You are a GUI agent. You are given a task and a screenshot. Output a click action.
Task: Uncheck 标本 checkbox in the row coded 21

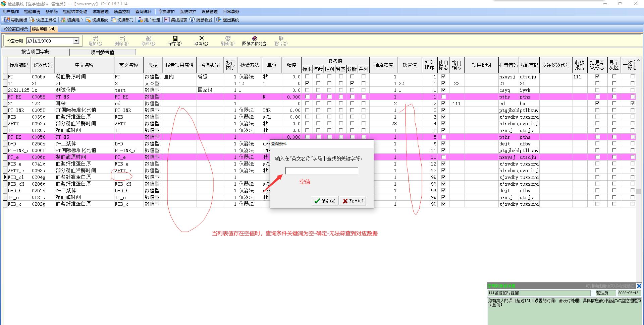pyautogui.click(x=307, y=83)
